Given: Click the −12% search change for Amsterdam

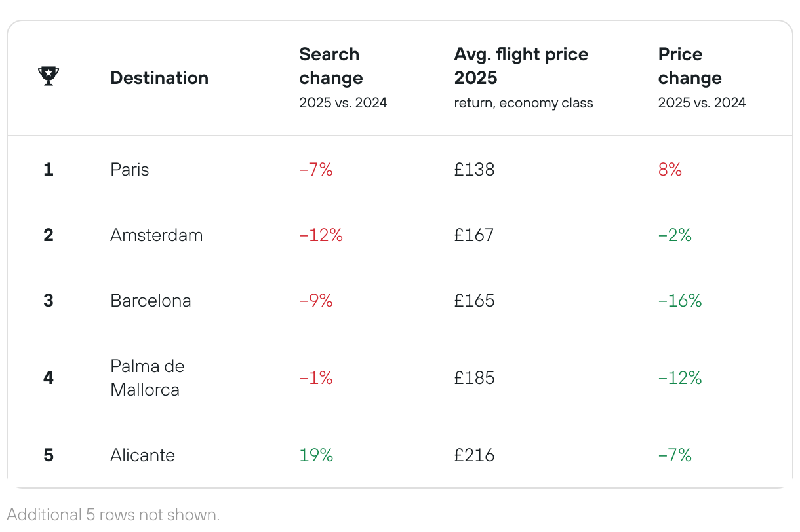Looking at the screenshot, I should pos(321,235).
